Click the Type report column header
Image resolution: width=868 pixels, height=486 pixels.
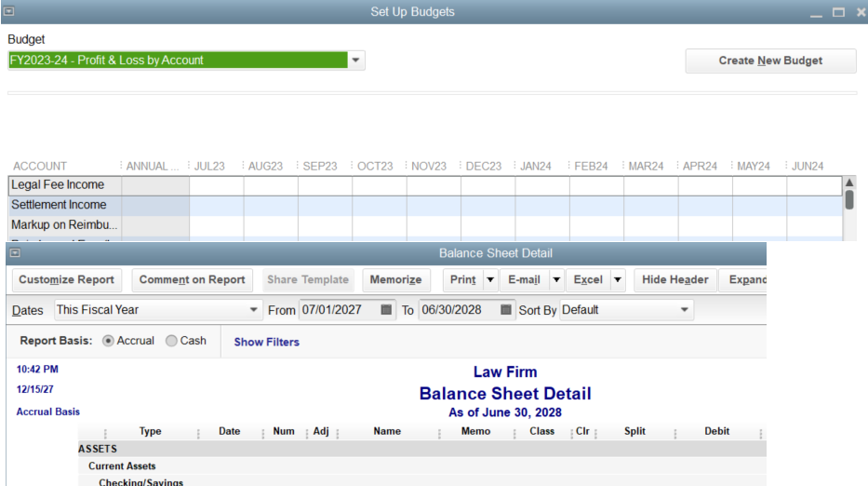[x=150, y=431]
